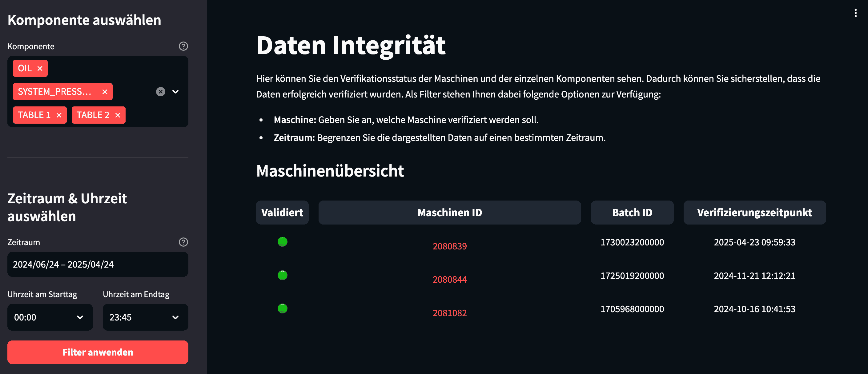
Task: Remove the OIL component tag
Action: click(40, 68)
